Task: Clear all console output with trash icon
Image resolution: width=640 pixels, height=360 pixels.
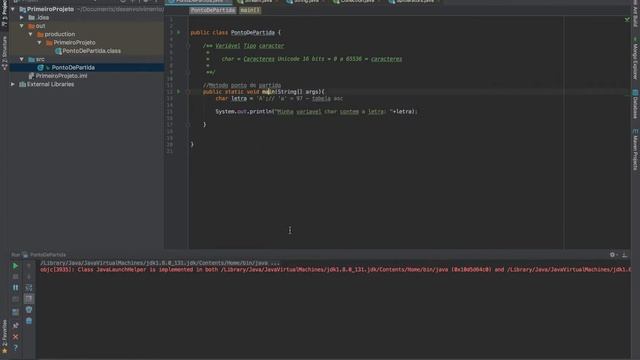Action: [29, 321]
